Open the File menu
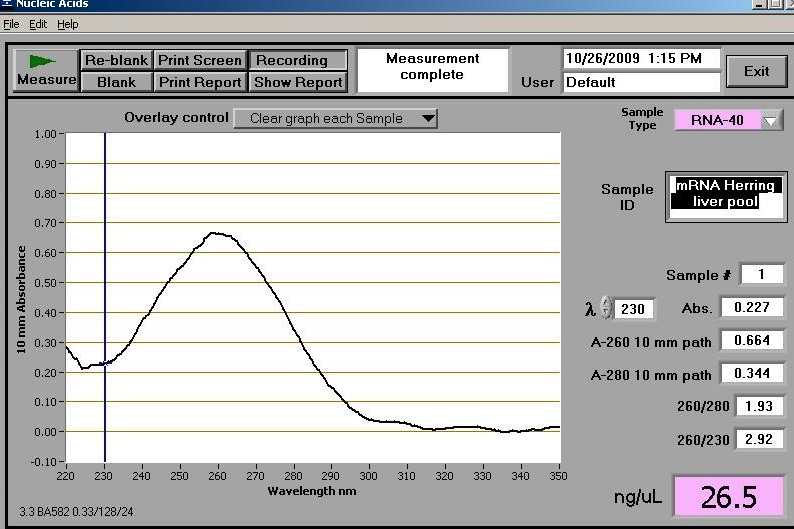This screenshot has height=529, width=794. 11,24
